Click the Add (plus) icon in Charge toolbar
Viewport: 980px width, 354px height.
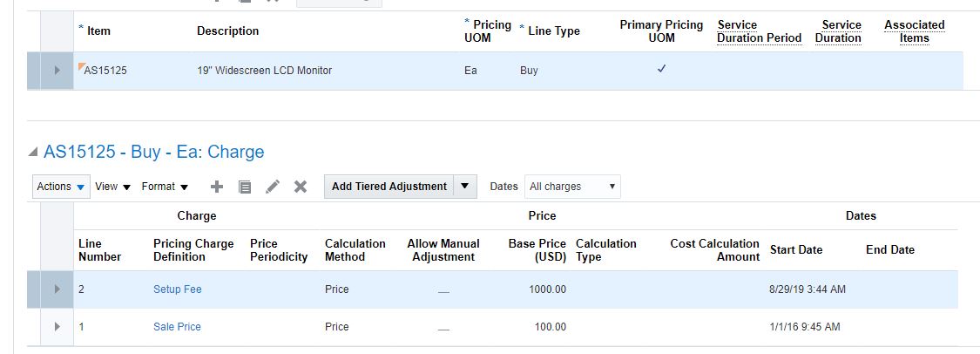click(x=217, y=187)
